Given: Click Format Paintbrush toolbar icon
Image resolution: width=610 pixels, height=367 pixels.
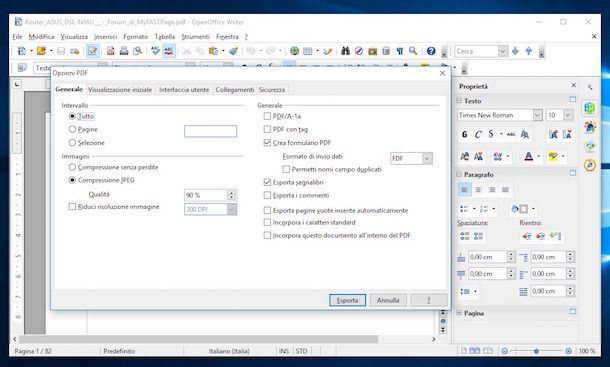Looking at the screenshot, I should [233, 51].
